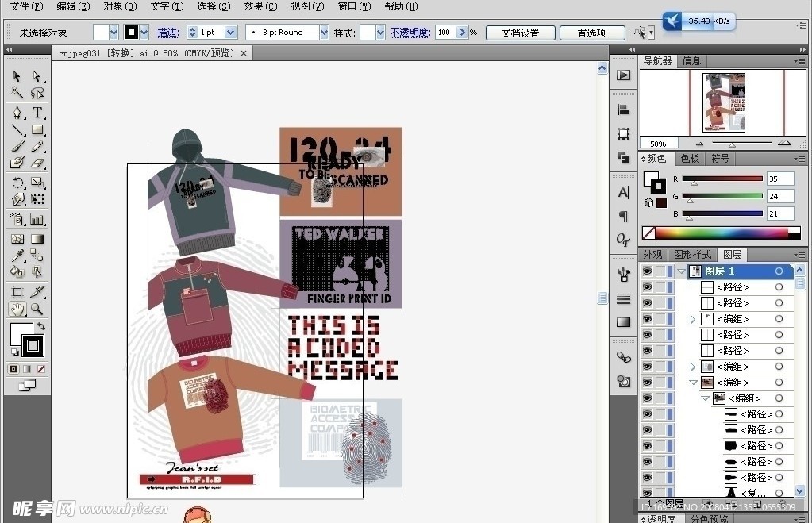
Task: Click the navigator 50% zoom field
Action: (658, 144)
